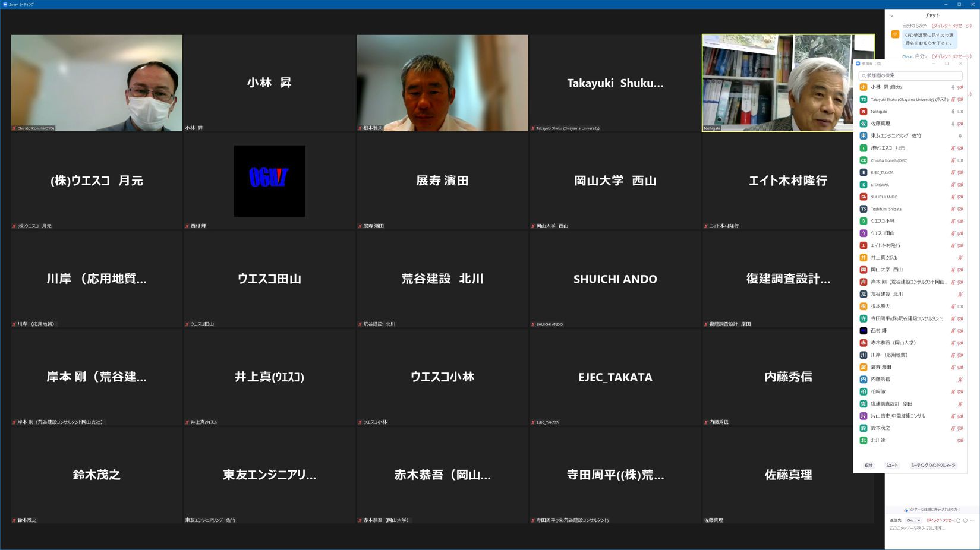
Task: Collapse the chat panel with the chevron
Action: click(892, 16)
